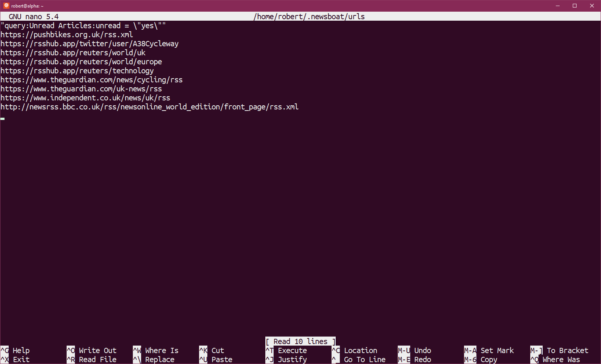Viewport: 601px width, 364px height.
Task: Click the Replace shortcut
Action: pos(159,359)
